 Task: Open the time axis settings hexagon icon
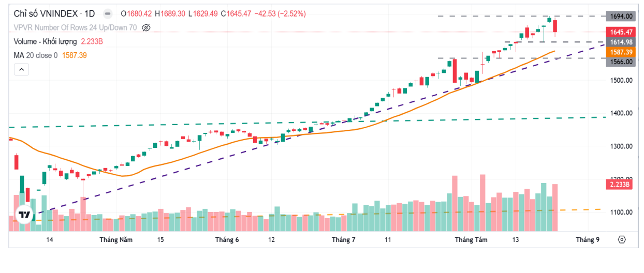[622, 240]
